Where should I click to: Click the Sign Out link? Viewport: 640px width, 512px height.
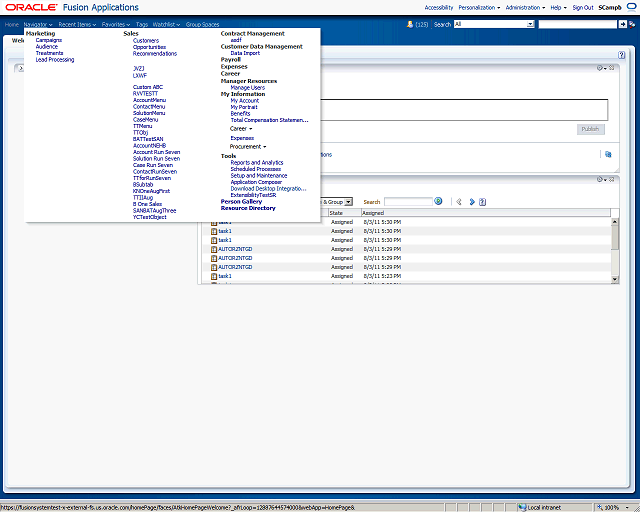pos(583,7)
